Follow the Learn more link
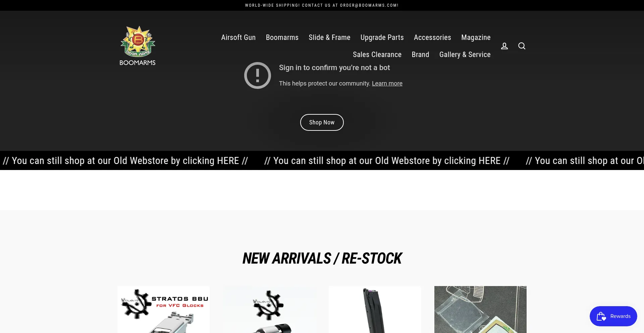 (x=387, y=84)
